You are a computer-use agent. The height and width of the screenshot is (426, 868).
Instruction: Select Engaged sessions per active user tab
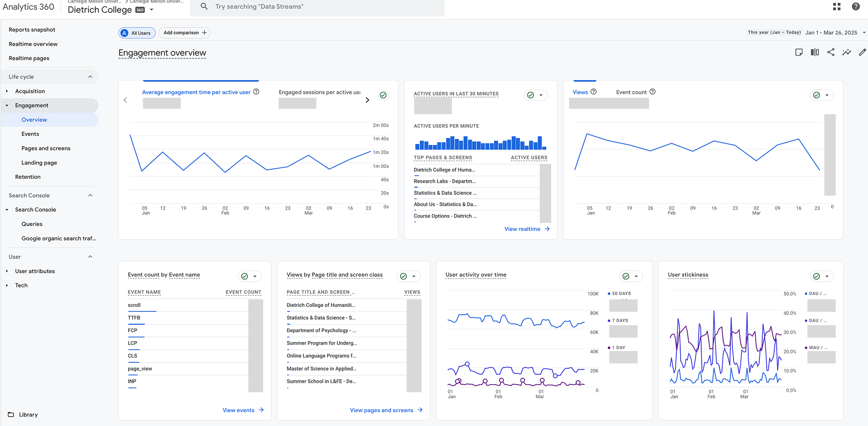pos(319,92)
